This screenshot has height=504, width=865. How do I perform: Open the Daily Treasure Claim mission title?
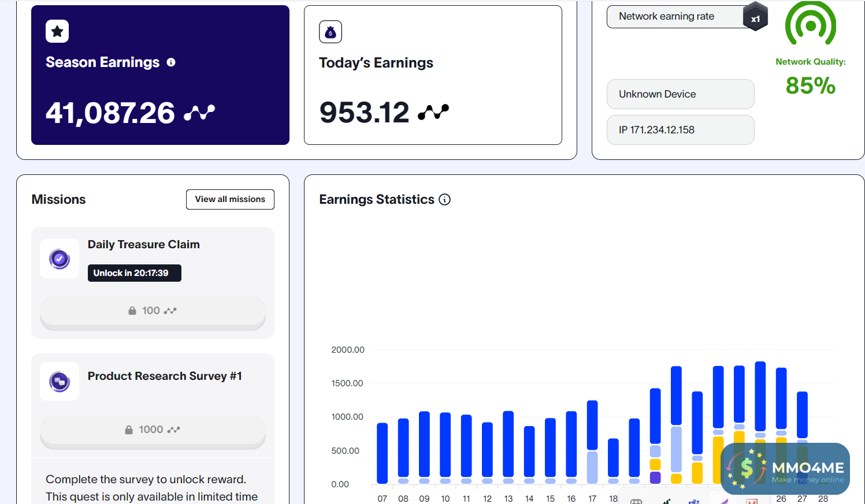[x=144, y=244]
